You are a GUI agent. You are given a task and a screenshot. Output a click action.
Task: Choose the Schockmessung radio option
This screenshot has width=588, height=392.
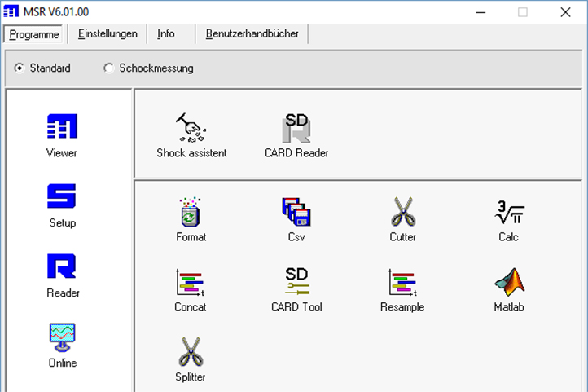[109, 68]
